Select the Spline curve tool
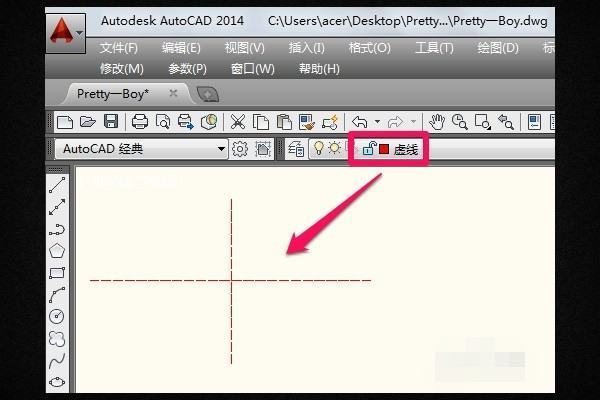Screen dimensions: 600x400 tap(58, 360)
